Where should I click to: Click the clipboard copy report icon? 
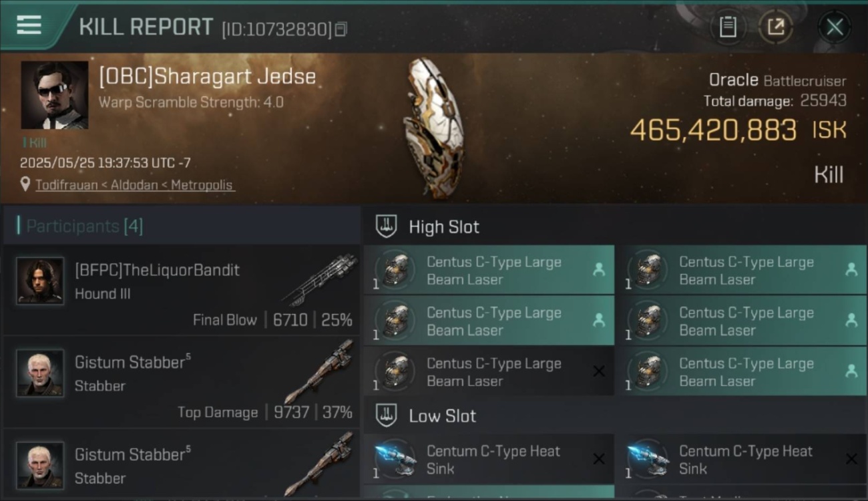pos(728,27)
